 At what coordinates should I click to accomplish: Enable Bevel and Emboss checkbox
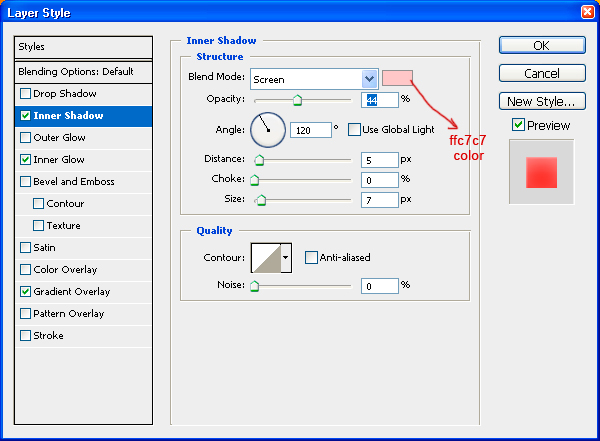[25, 181]
